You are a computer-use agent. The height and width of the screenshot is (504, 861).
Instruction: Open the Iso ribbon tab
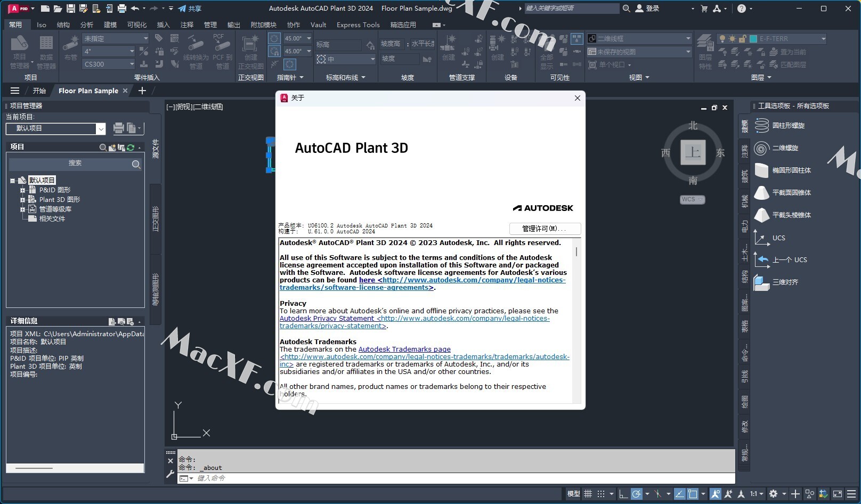pyautogui.click(x=42, y=25)
